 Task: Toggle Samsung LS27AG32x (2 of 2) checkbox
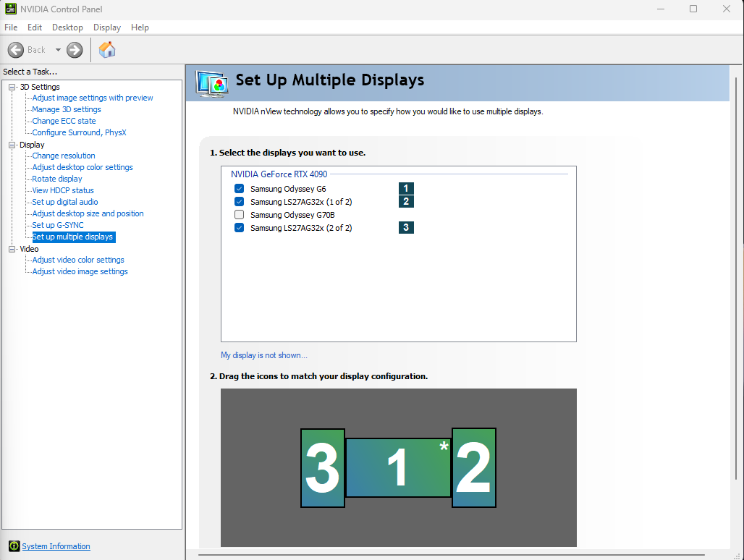[x=240, y=228]
